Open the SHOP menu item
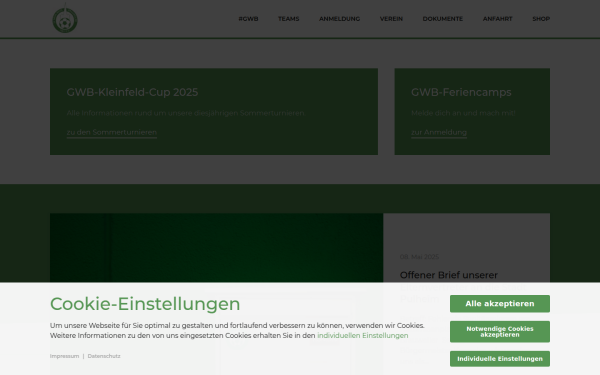 (x=541, y=19)
